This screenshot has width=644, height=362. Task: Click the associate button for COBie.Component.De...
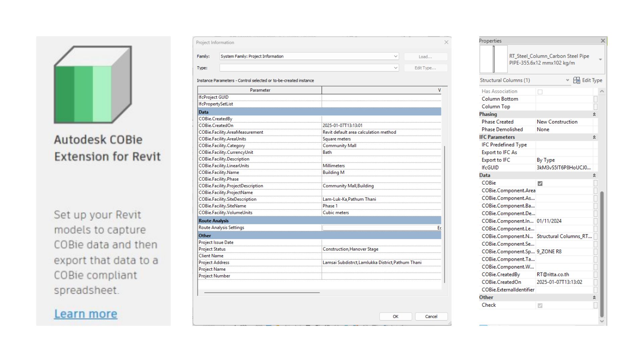[x=595, y=214]
